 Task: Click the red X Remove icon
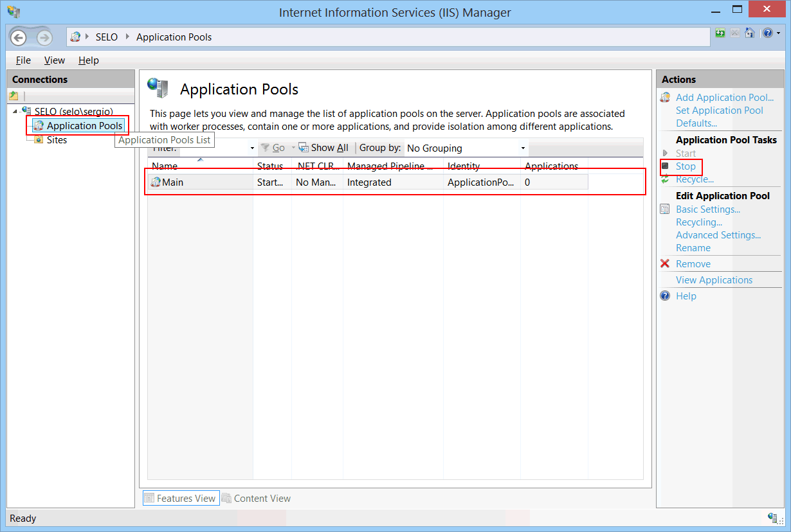click(x=666, y=264)
